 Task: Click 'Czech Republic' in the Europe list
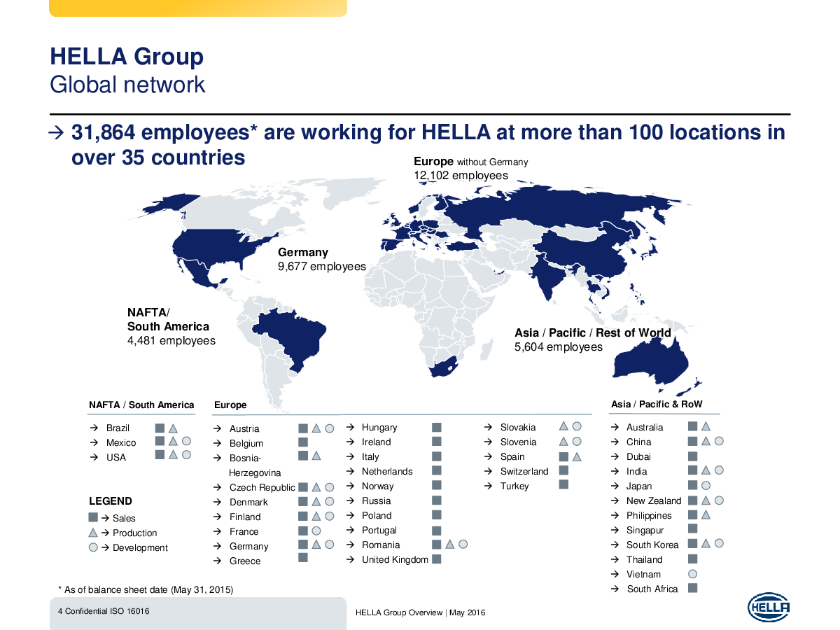click(x=262, y=487)
